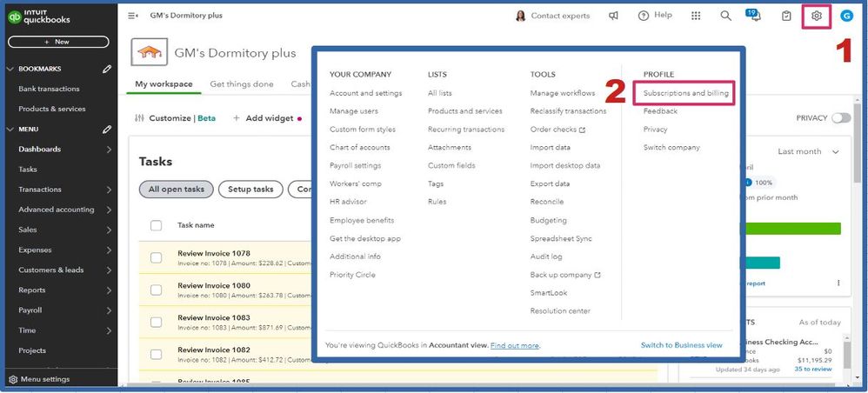
Task: Select Switch company
Action: pos(671,147)
